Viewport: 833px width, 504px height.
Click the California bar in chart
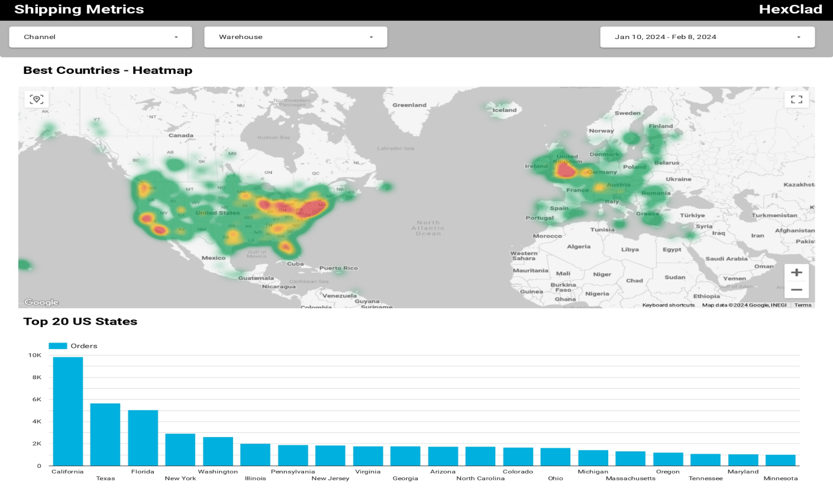[68, 411]
